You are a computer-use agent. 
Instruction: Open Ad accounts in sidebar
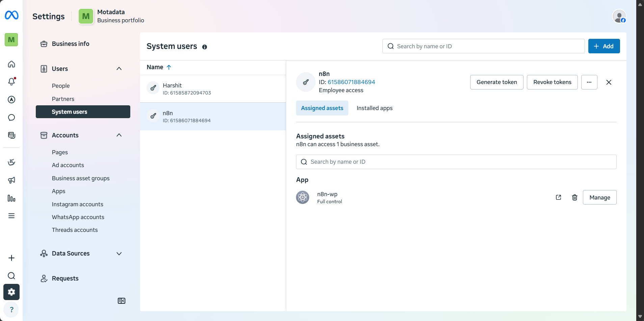[68, 165]
